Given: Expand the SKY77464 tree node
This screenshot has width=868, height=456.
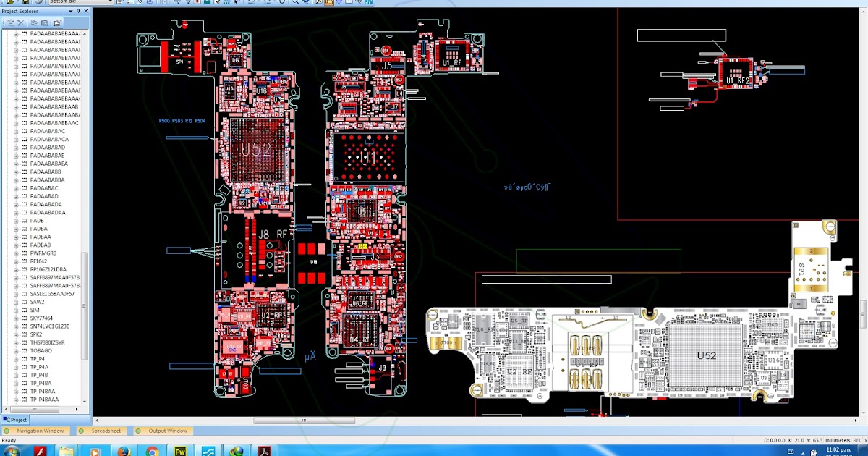Looking at the screenshot, I should click(15, 318).
